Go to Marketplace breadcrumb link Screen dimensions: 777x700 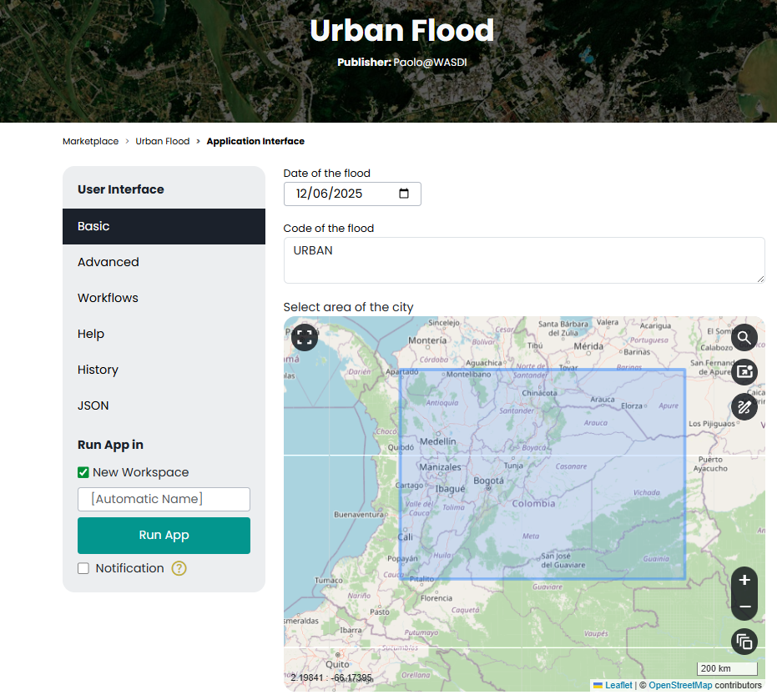point(91,141)
